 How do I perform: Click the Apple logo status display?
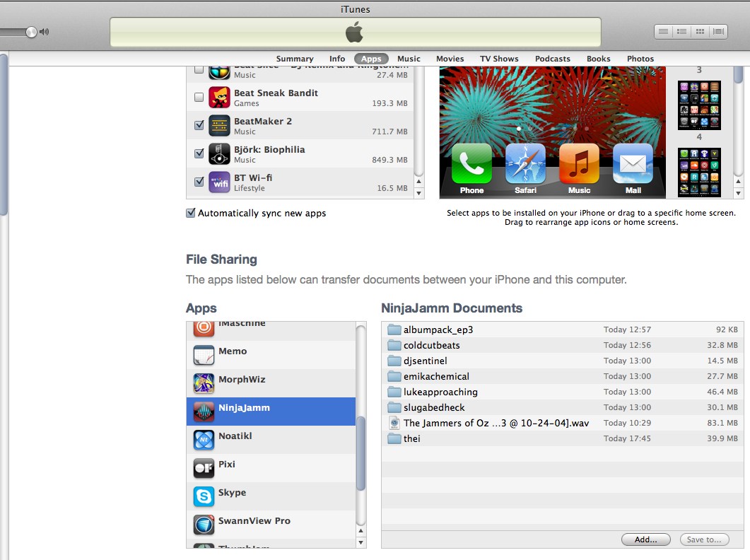355,33
